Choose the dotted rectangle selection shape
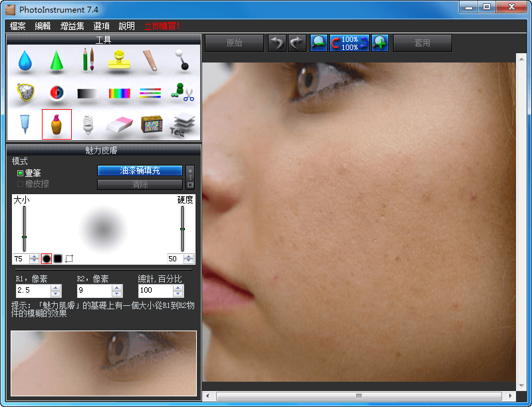 pyautogui.click(x=69, y=259)
